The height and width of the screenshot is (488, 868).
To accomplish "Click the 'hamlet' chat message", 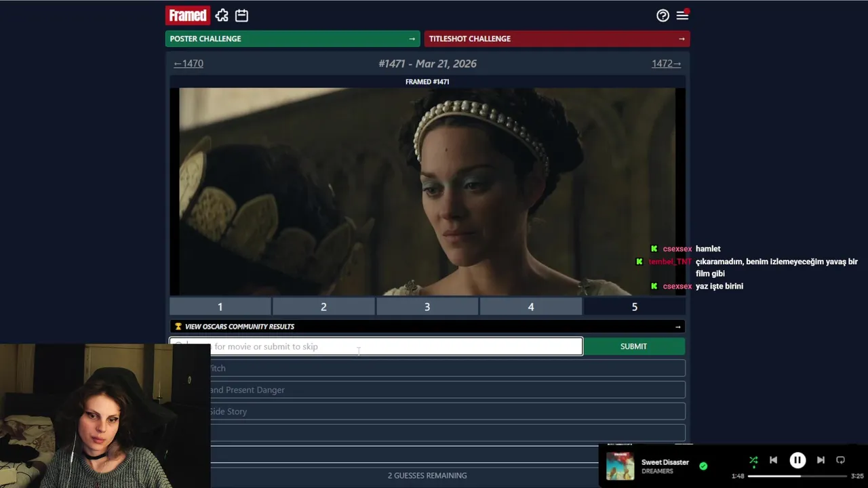I will 708,249.
